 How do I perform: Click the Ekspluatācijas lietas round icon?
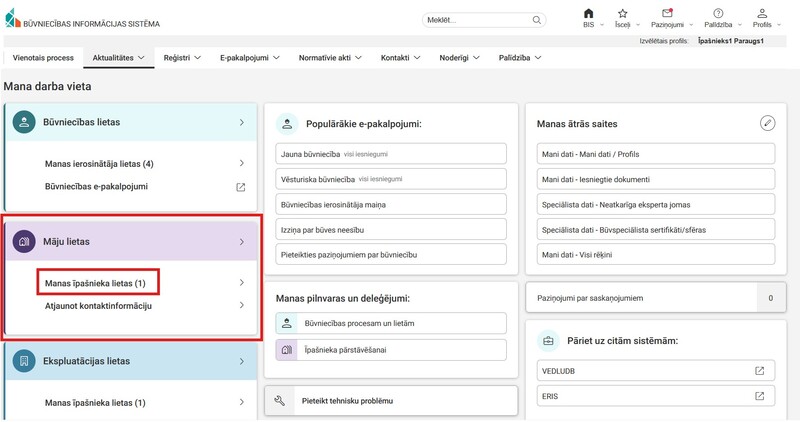[23, 361]
